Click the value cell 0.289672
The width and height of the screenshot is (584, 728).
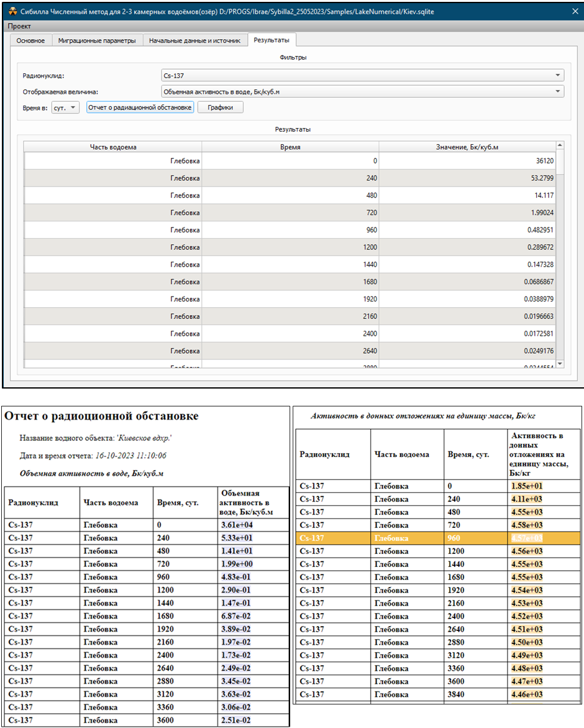(467, 247)
